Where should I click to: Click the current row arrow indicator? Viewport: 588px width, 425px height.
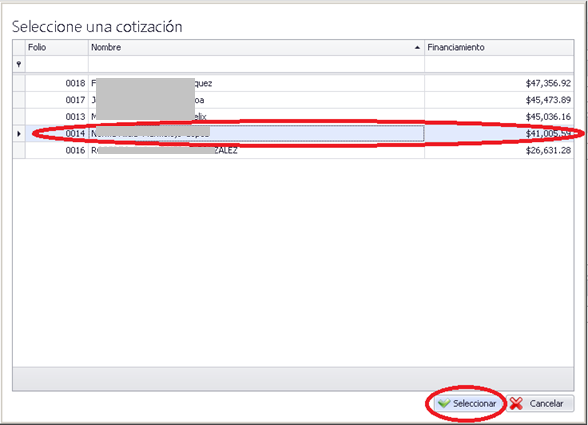click(19, 134)
